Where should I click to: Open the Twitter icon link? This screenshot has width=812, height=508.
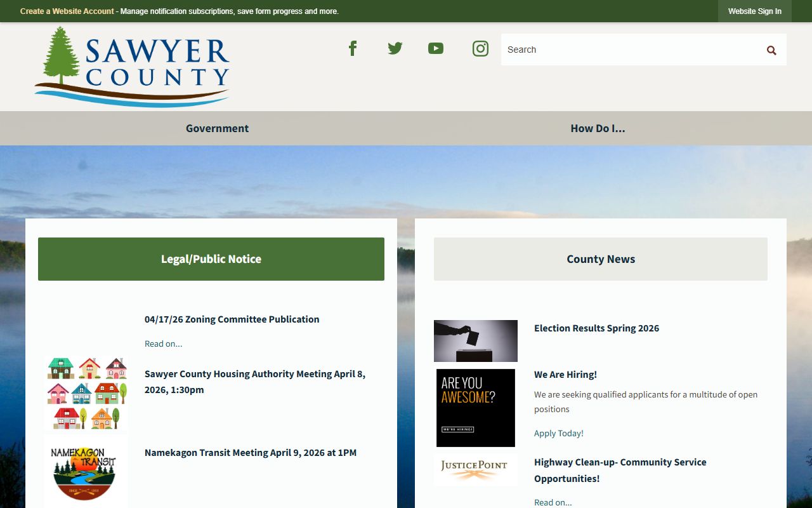(x=395, y=48)
